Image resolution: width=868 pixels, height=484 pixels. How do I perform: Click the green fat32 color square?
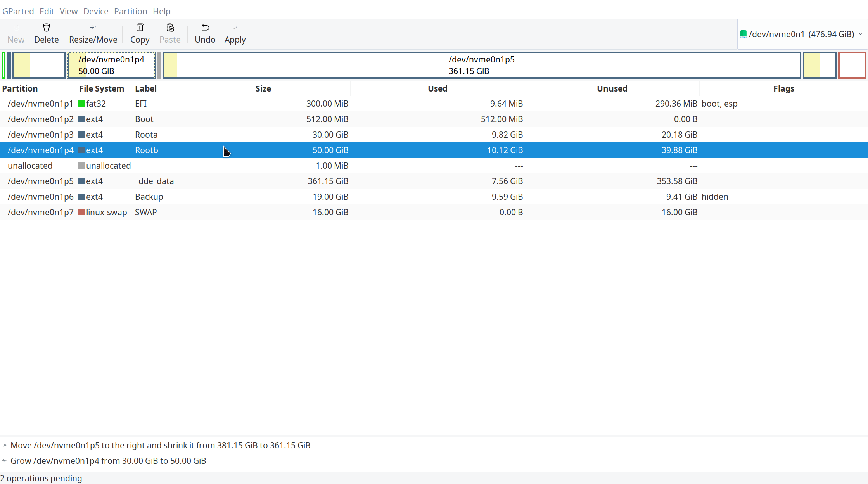coord(81,104)
